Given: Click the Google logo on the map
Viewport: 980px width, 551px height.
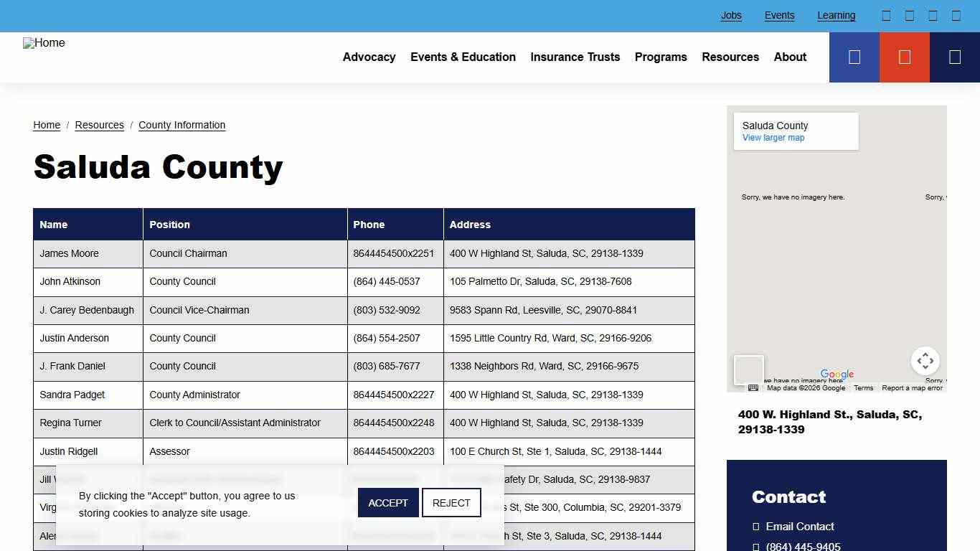Looking at the screenshot, I should click(x=837, y=374).
